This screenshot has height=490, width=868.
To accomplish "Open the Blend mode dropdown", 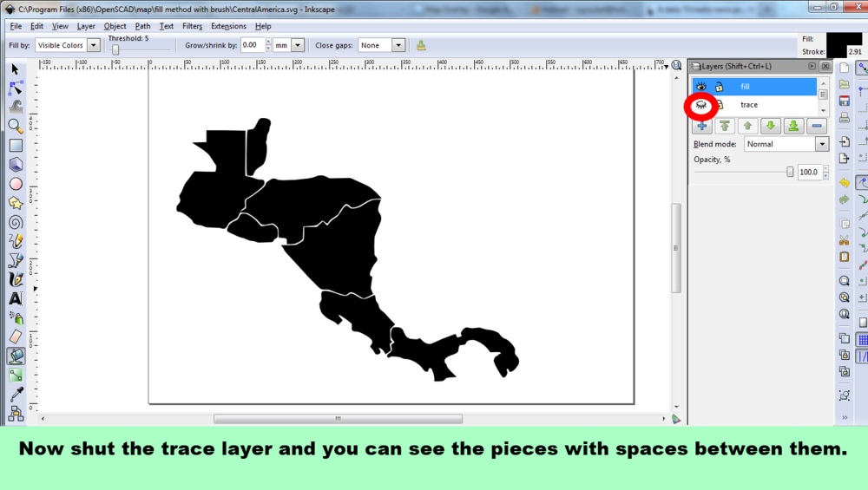I will (x=786, y=144).
